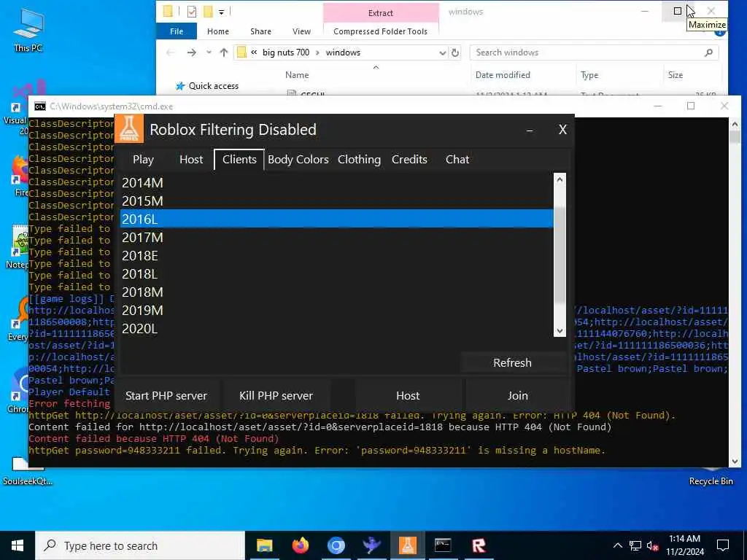
Task: Open Compressed Folder Tools tab
Action: [x=380, y=31]
